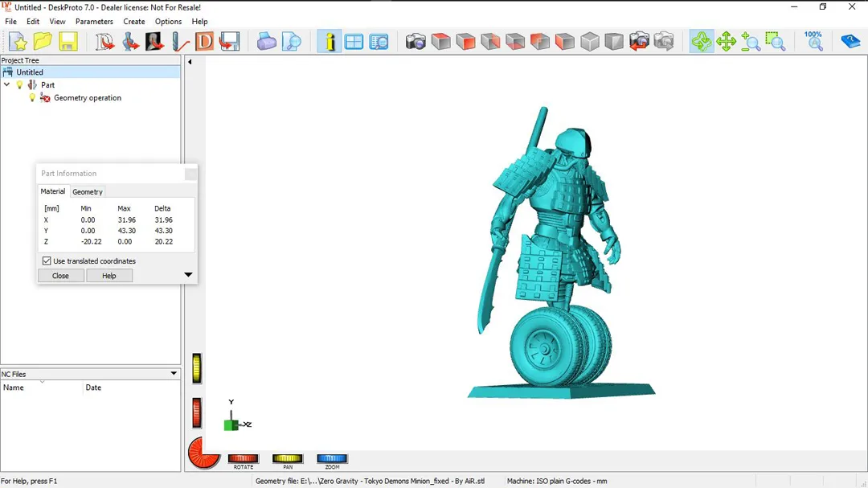Viewport: 868px width, 488px height.
Task: Toggle the Part visibility light bulb
Action: click(20, 84)
